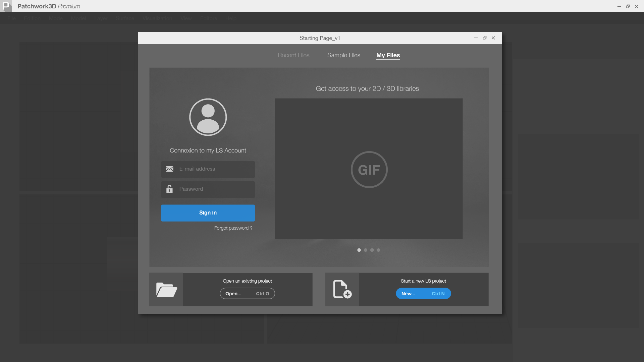Open the Model menu

pyautogui.click(x=78, y=18)
